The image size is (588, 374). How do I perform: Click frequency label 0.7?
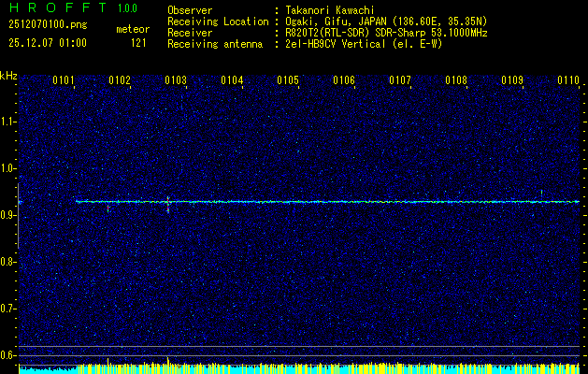point(8,309)
